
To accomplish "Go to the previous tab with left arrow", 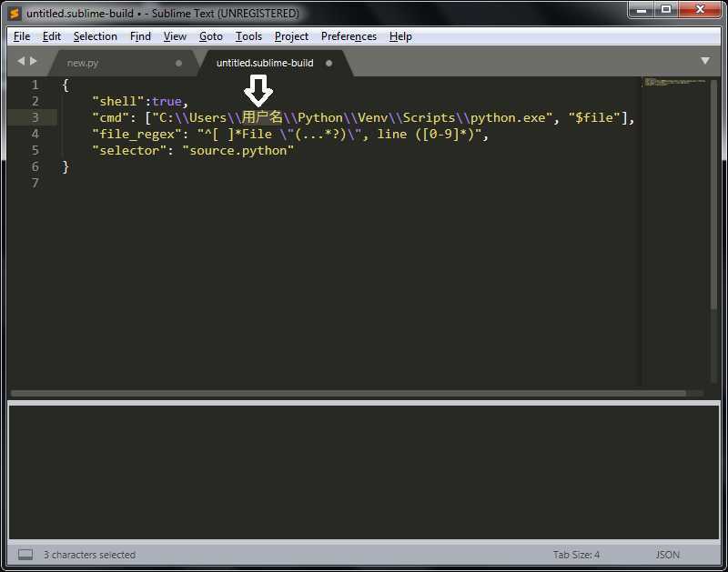I will [x=21, y=61].
